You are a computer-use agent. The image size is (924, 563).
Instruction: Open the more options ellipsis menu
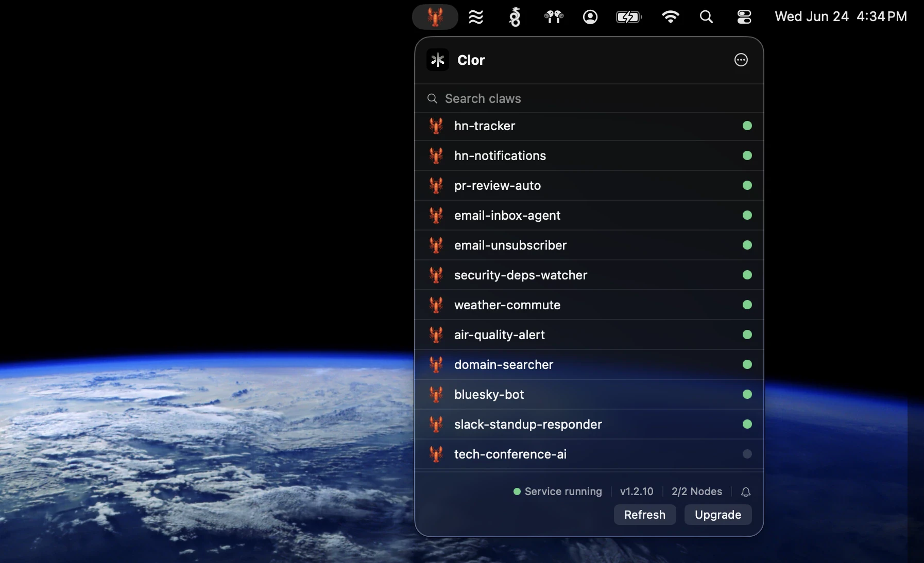click(x=741, y=60)
